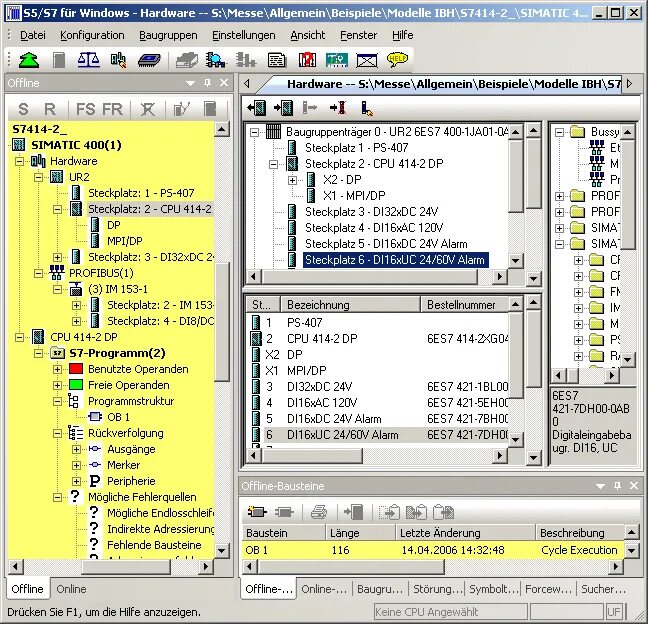Viewport: 648px width, 624px height.
Task: Click the network computers toolbar icon
Action: [216, 60]
